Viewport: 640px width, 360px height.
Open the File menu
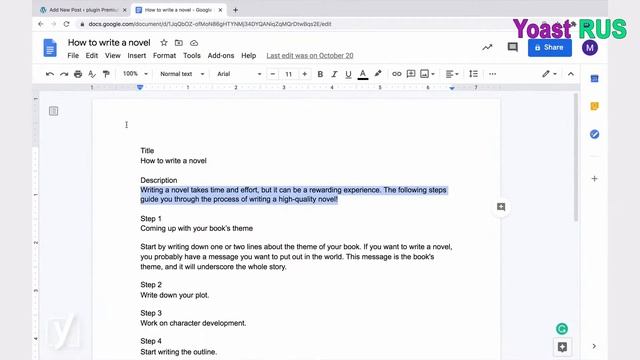[x=73, y=56]
